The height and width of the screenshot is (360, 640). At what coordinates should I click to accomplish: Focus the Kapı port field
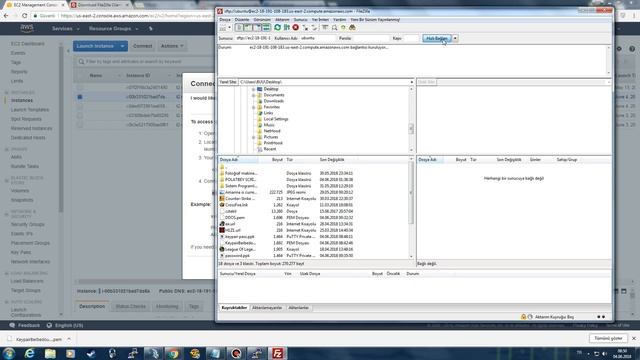pos(411,38)
